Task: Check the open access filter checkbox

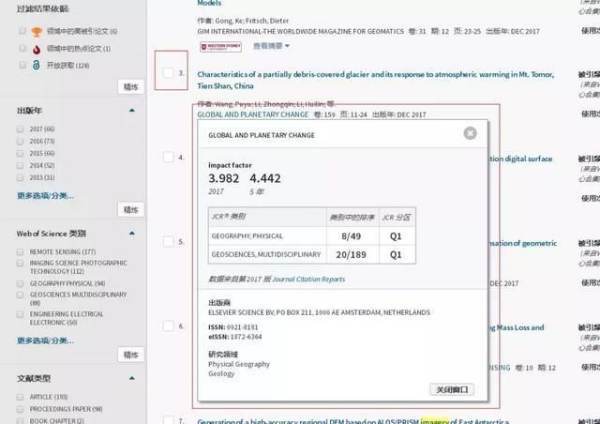Action: tap(22, 65)
